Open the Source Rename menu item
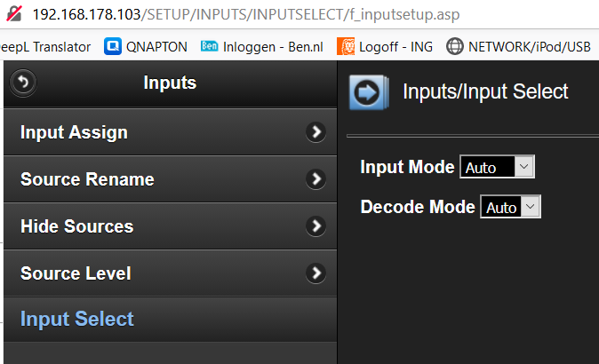Image resolution: width=599 pixels, height=364 pixels. (x=87, y=179)
